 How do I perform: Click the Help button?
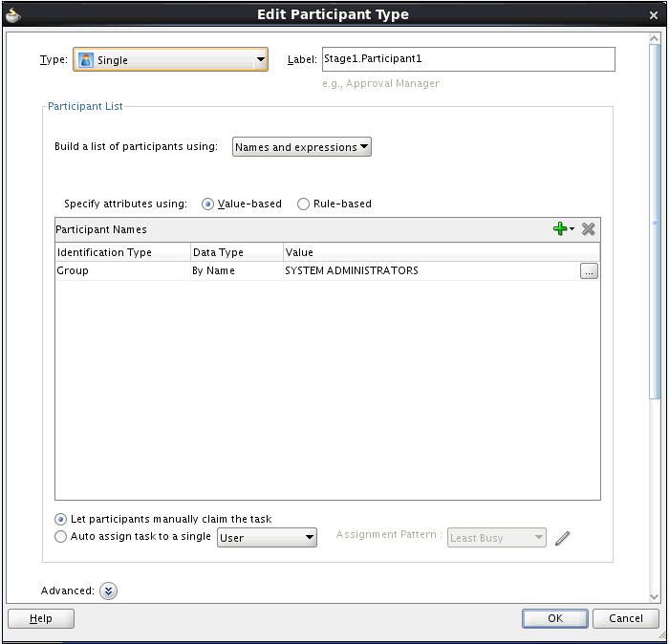tap(41, 618)
